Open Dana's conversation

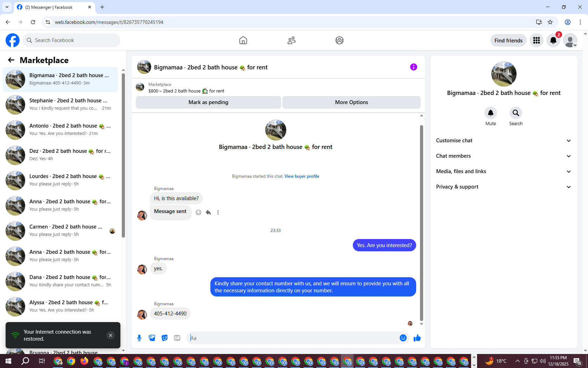(60, 281)
